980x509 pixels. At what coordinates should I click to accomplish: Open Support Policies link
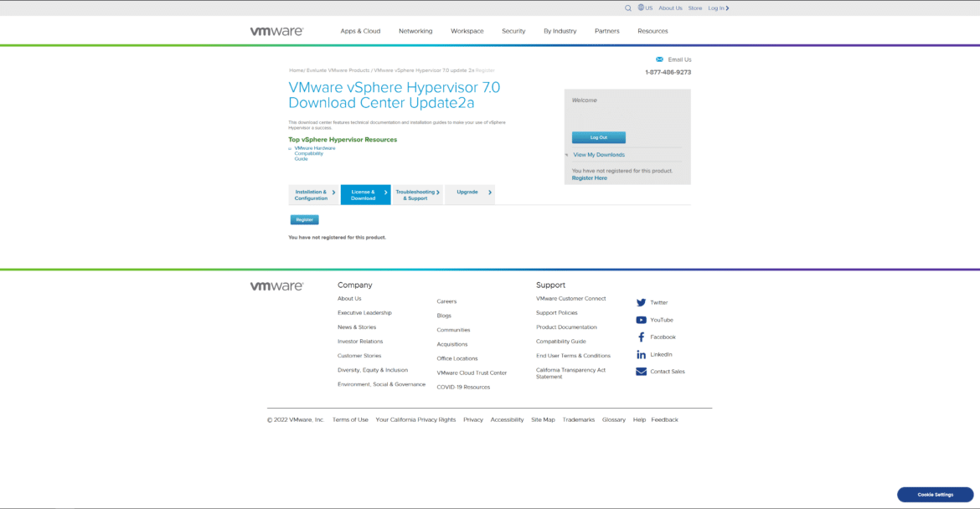[x=557, y=313]
